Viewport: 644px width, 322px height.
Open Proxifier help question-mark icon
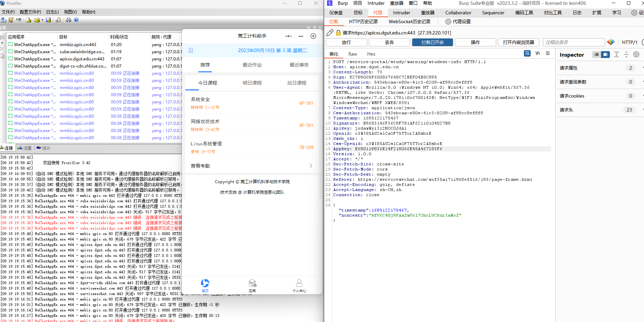[x=76, y=20]
